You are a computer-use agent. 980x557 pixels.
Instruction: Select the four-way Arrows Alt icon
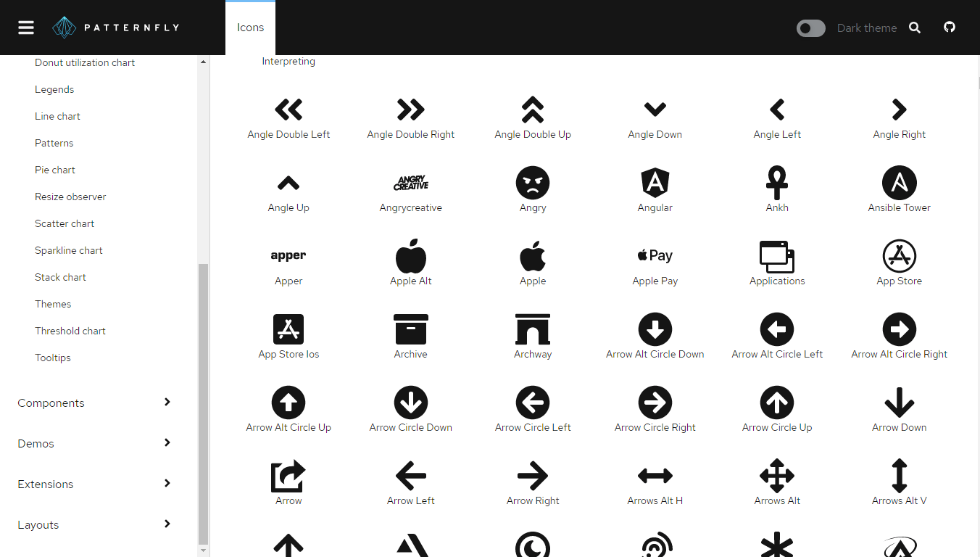click(x=777, y=476)
